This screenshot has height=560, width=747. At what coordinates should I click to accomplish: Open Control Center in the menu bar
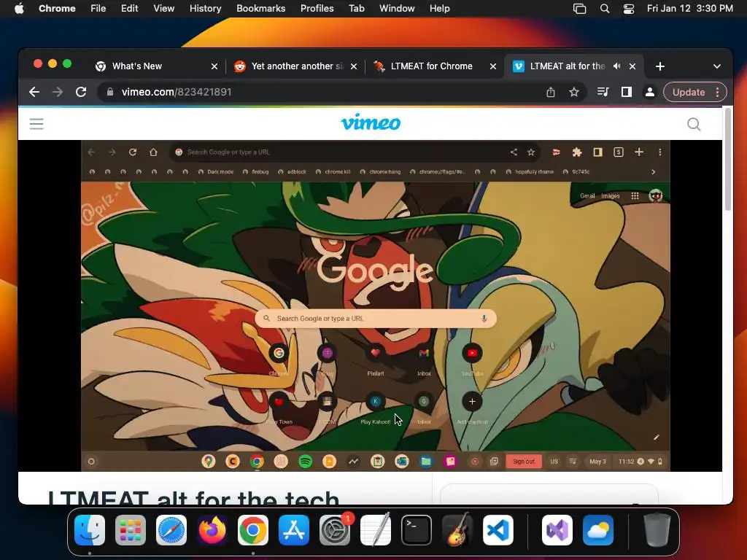point(629,9)
